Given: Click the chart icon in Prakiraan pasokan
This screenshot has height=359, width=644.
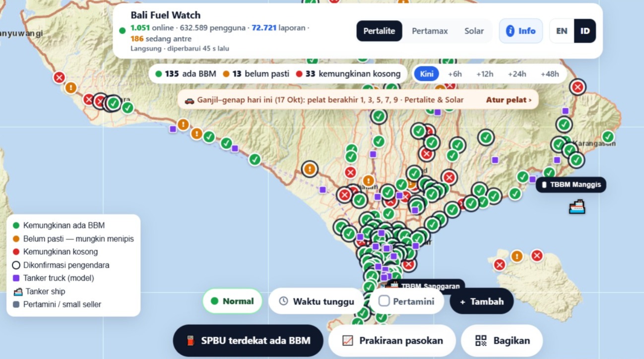Looking at the screenshot, I should [x=348, y=341].
